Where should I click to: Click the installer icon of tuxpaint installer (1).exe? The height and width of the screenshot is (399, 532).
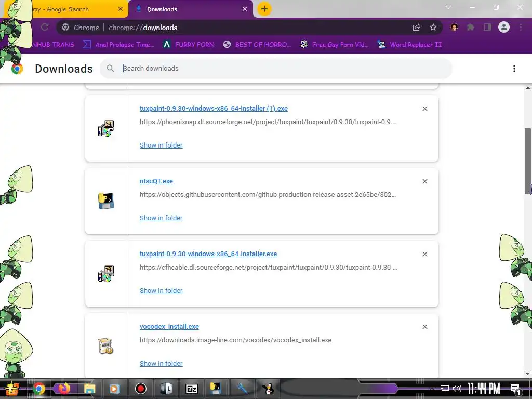106,128
